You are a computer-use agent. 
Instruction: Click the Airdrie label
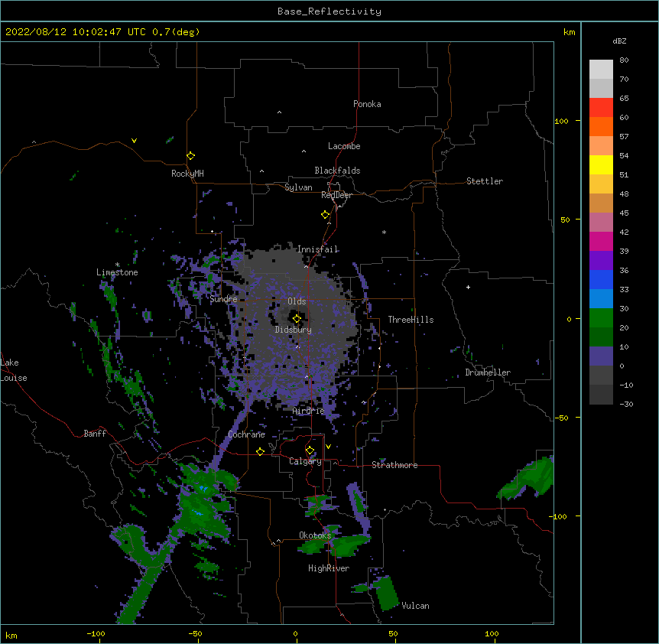(309, 411)
